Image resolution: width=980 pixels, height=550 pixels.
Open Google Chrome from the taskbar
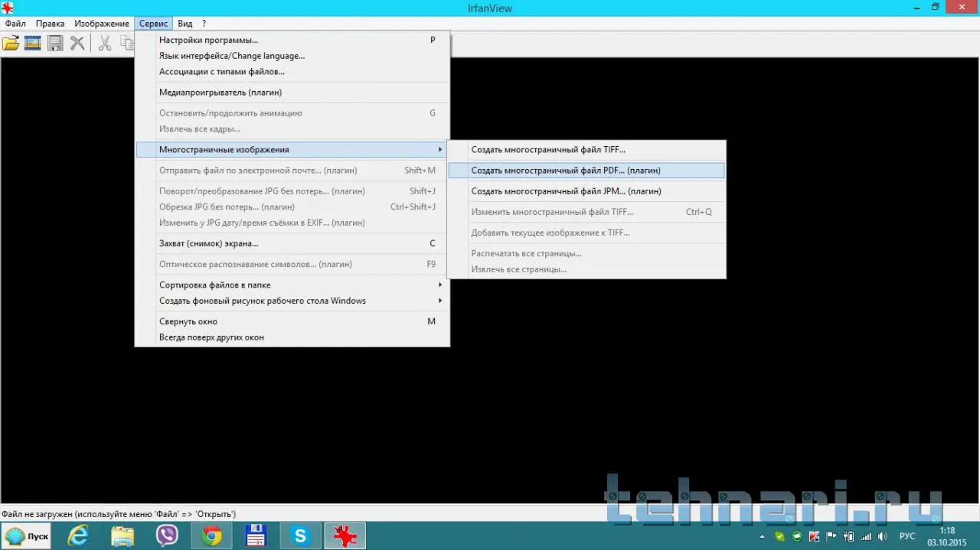click(x=211, y=536)
